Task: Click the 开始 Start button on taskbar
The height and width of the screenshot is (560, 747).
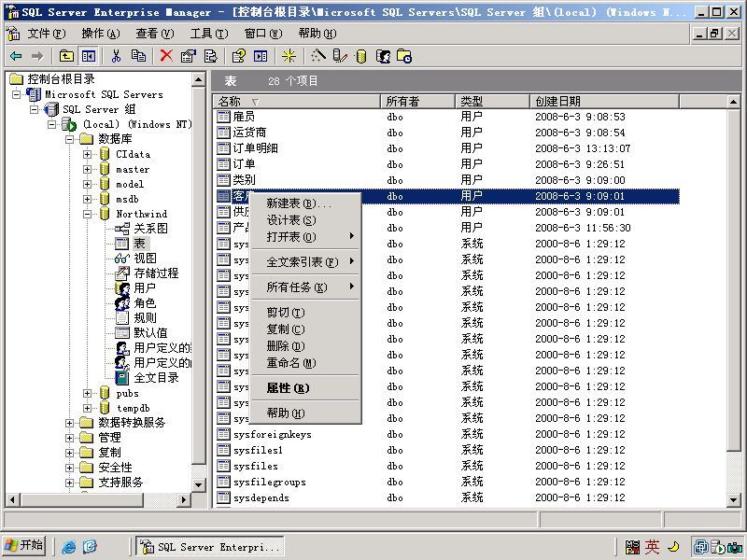Action: (24, 546)
